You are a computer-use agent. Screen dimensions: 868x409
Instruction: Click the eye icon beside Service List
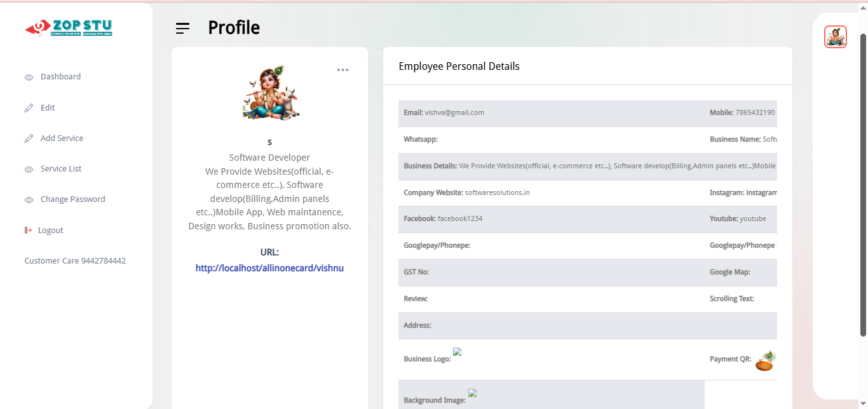point(29,170)
